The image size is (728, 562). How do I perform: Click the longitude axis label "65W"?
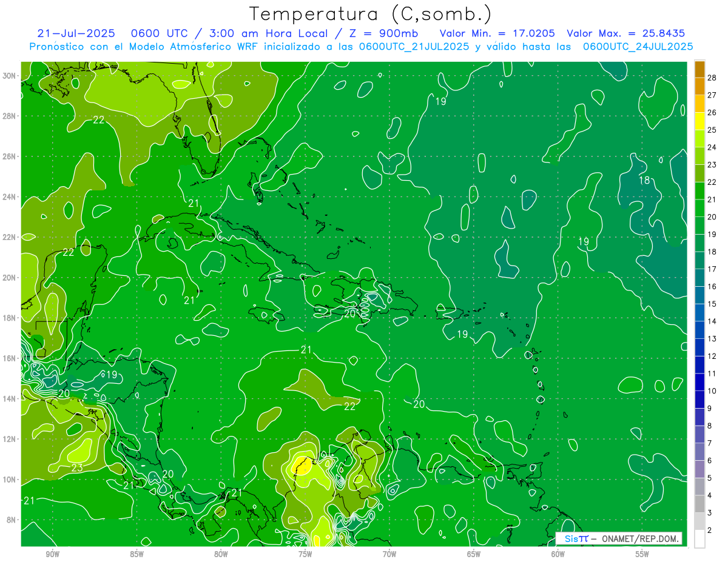474,554
